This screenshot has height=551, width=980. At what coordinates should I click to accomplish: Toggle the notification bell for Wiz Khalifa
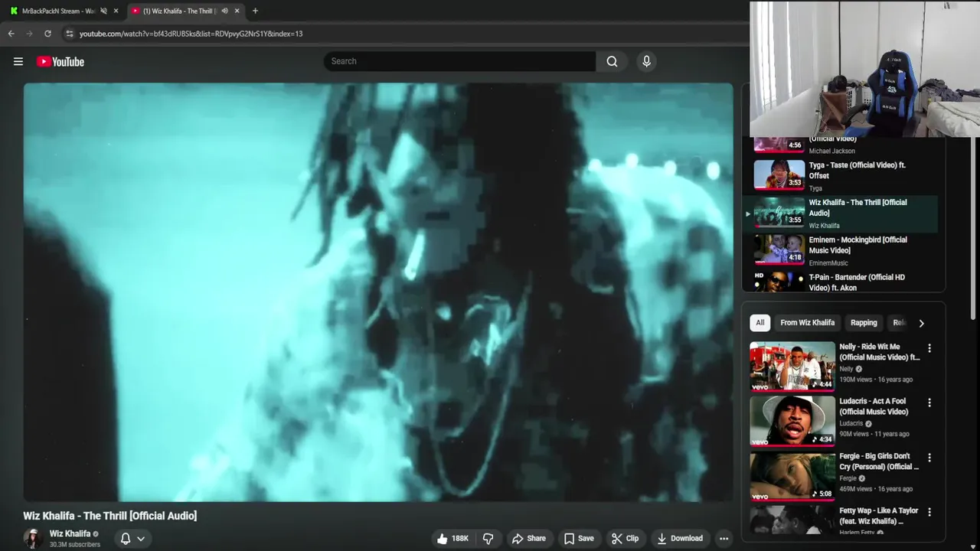pos(126,539)
